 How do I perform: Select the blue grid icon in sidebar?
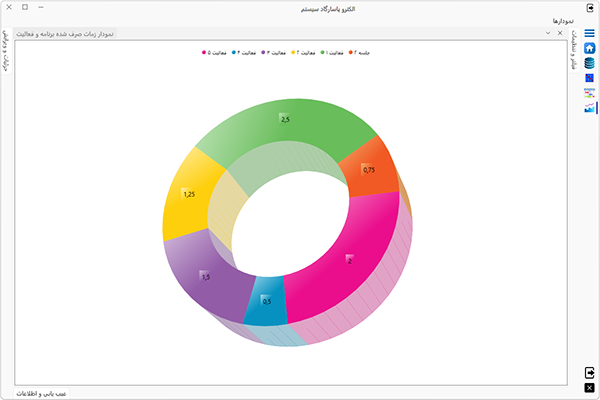[589, 78]
